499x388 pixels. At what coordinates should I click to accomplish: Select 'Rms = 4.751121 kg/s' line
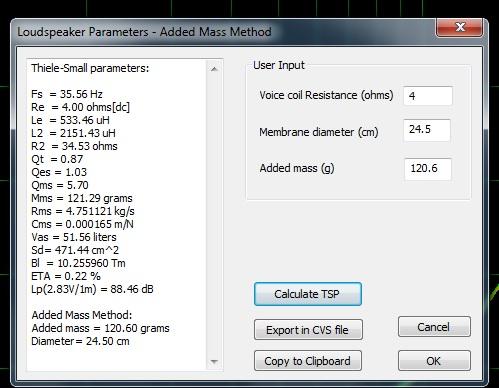[x=83, y=211]
